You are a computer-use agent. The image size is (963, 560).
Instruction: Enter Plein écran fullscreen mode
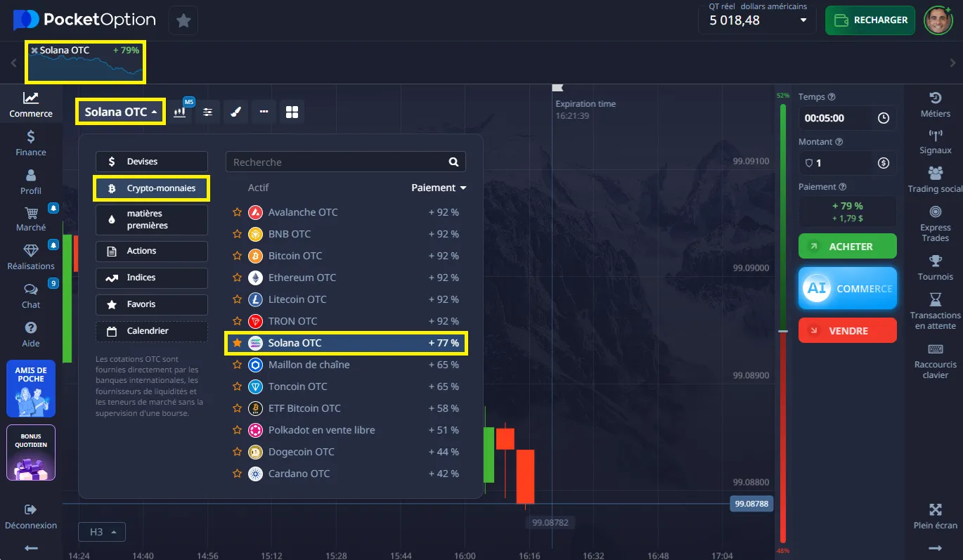point(935,516)
